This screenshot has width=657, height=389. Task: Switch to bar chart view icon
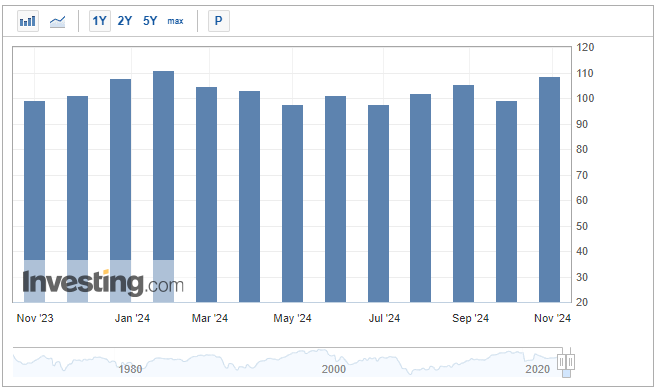[28, 21]
